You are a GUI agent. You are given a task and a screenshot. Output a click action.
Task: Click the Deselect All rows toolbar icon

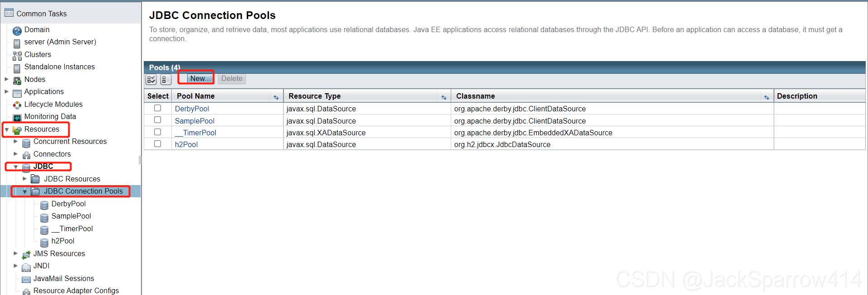[x=166, y=80]
